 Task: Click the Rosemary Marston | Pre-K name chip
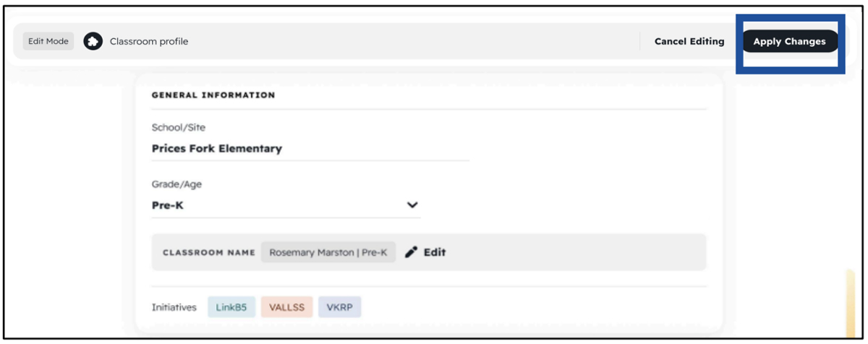click(x=328, y=252)
